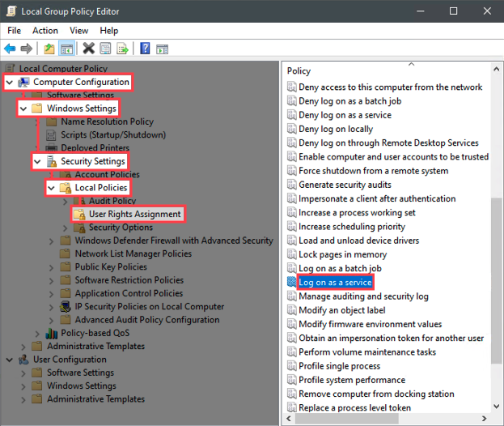Click the Delete X toolbar icon
Screen dimensions: 504x426
pos(88,49)
